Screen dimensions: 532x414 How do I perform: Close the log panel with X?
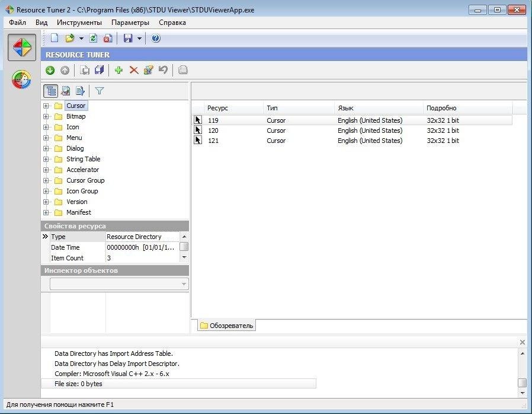523,342
